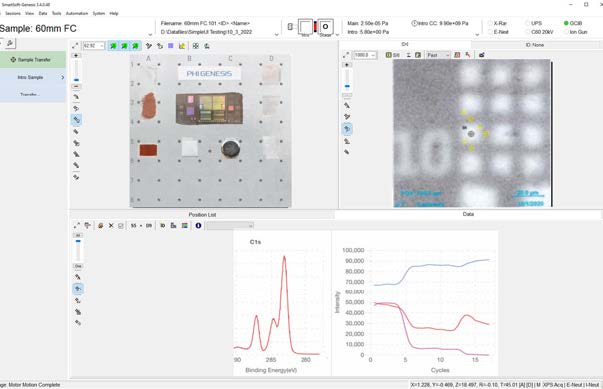This screenshot has height=389, width=603.
Task: Click the first green arrow icon
Action: pos(113,46)
